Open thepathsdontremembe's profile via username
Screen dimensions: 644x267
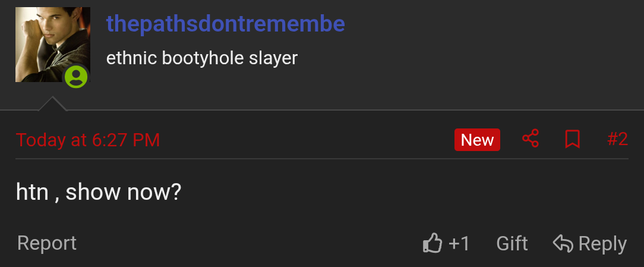[x=226, y=24]
